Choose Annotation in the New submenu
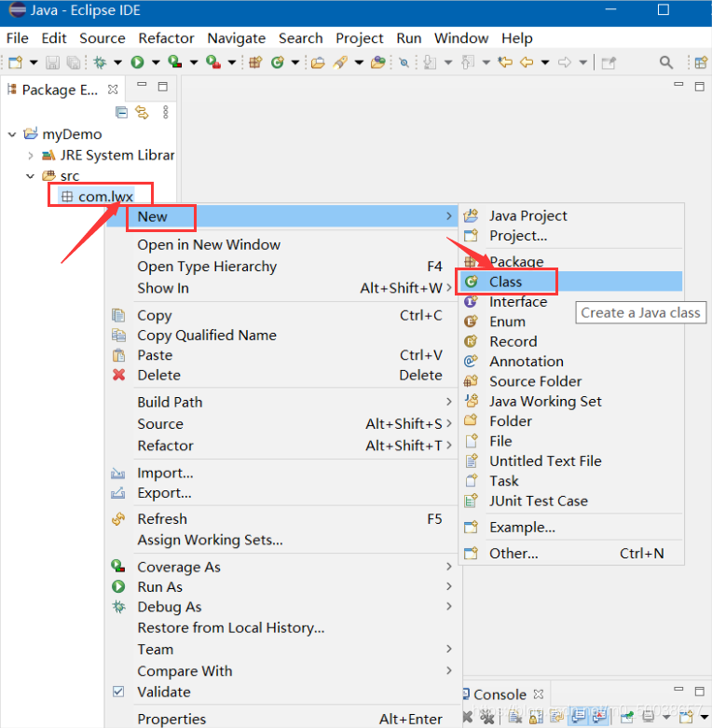 click(572, 362)
